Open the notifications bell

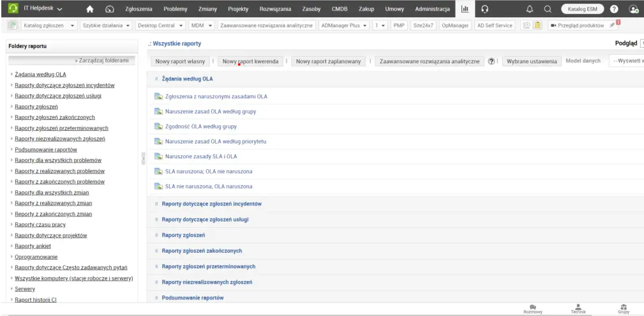530,9
